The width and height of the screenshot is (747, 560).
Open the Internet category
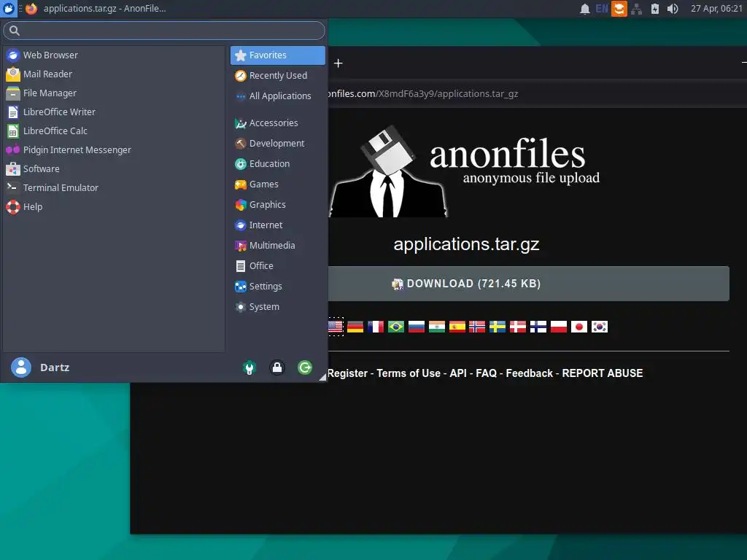coord(278,225)
